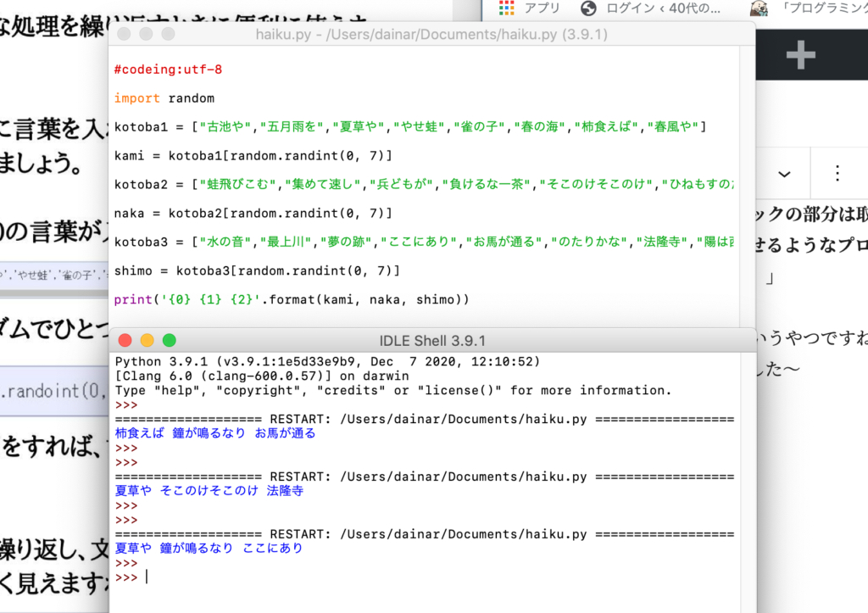This screenshot has height=613, width=868.
Task: Close the IDLE Shell window with red button
Action: coord(125,341)
